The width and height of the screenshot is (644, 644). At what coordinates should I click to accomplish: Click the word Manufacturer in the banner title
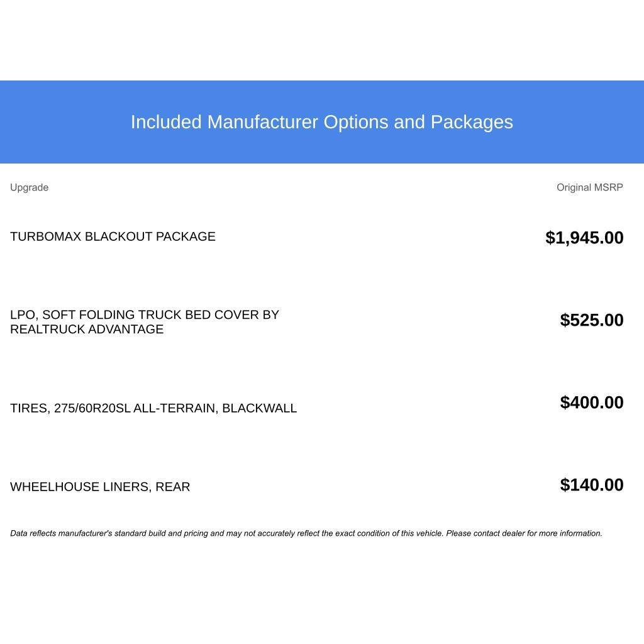262,123
